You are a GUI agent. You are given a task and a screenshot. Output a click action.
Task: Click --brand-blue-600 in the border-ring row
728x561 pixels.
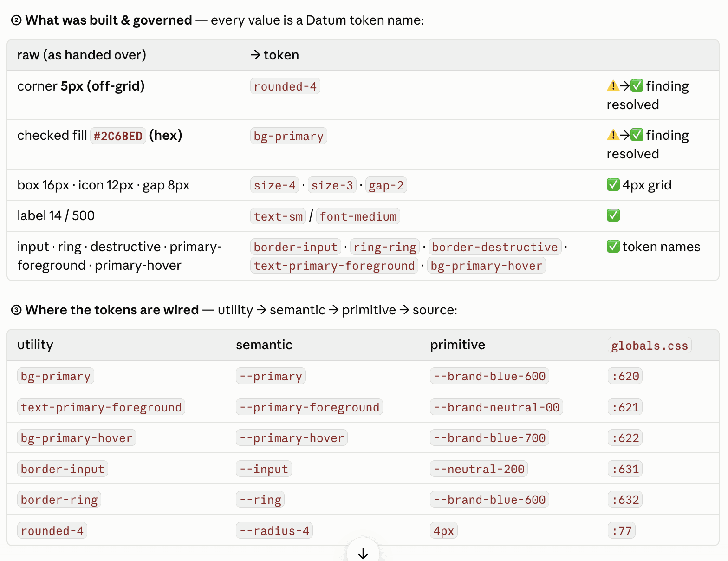click(489, 500)
